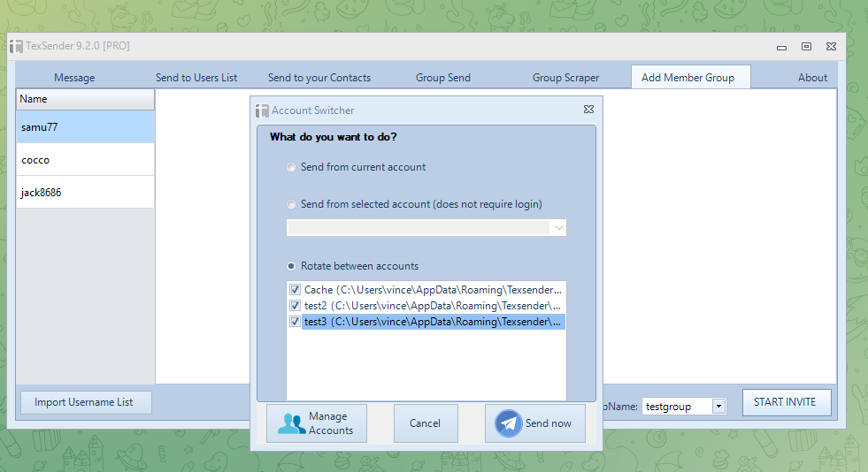868x472 pixels.
Task: Select the test3 account path row
Action: (x=433, y=322)
